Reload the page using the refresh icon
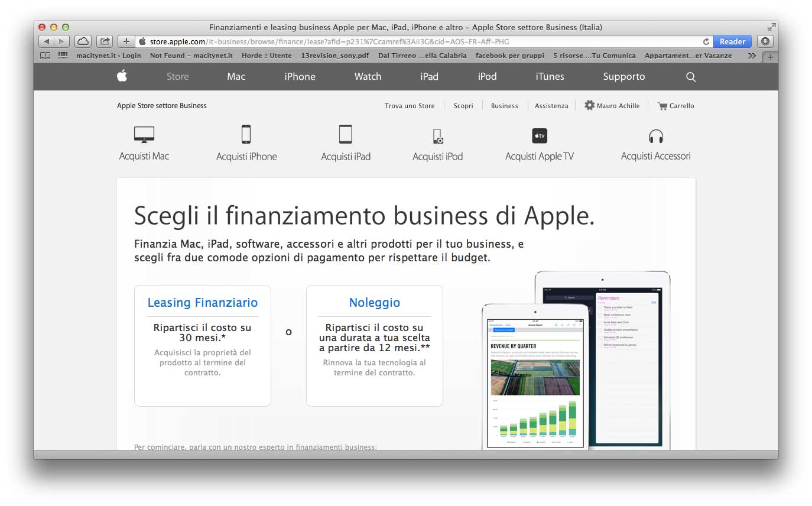The width and height of the screenshot is (812, 506). coord(706,42)
